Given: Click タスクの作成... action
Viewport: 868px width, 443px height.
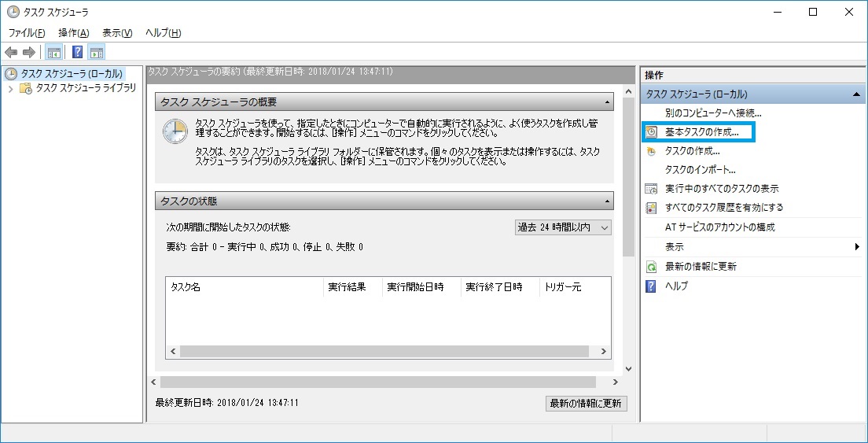Looking at the screenshot, I should [692, 151].
